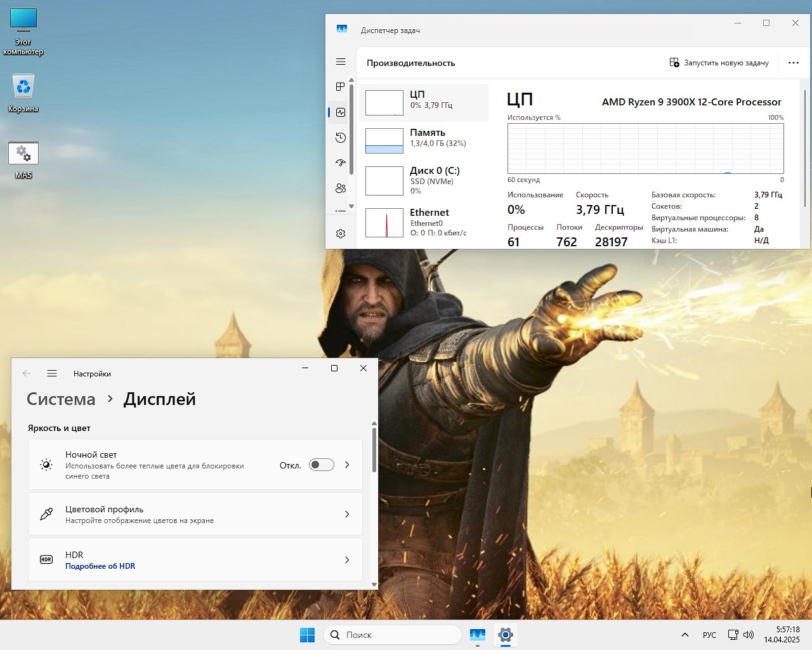Open Task Manager hamburger navigation menu

[x=341, y=62]
